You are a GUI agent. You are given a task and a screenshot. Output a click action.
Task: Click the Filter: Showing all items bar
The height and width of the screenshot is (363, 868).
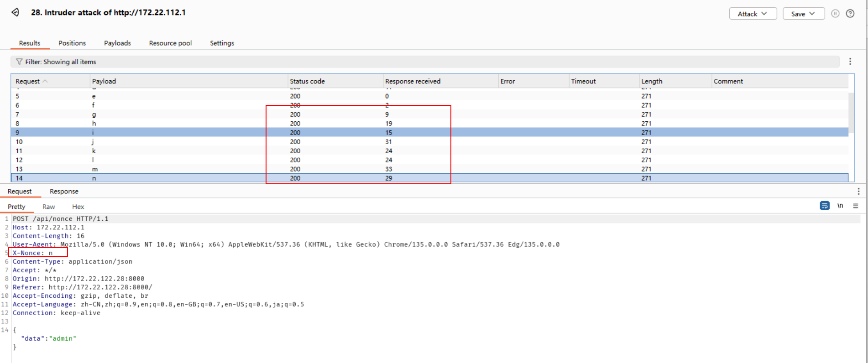[x=425, y=62]
